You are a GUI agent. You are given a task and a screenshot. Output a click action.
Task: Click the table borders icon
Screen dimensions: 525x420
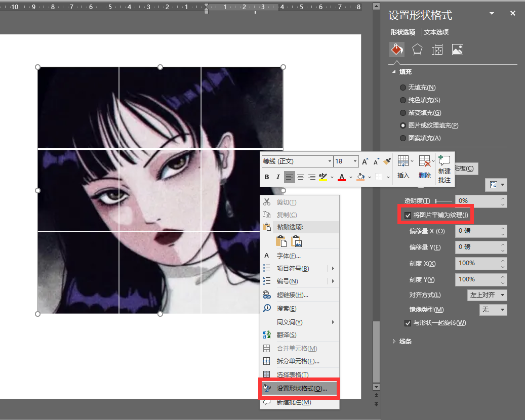(x=379, y=177)
